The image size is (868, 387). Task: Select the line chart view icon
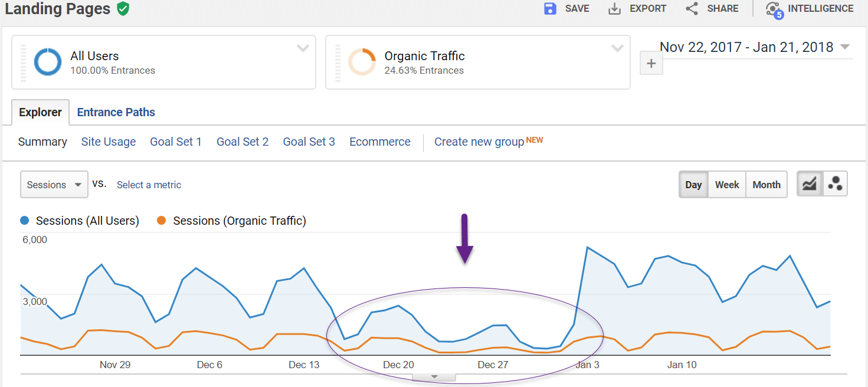click(809, 183)
